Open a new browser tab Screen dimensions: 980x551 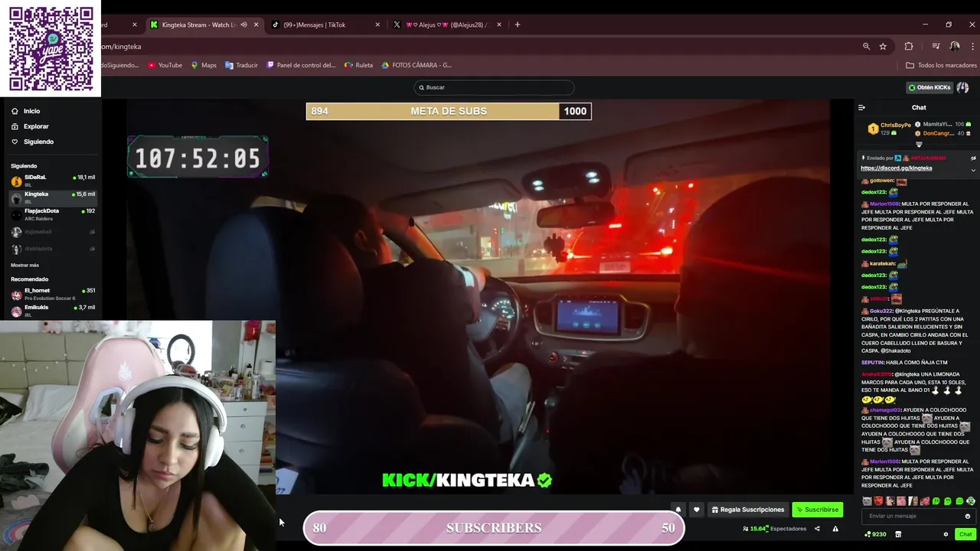click(518, 24)
